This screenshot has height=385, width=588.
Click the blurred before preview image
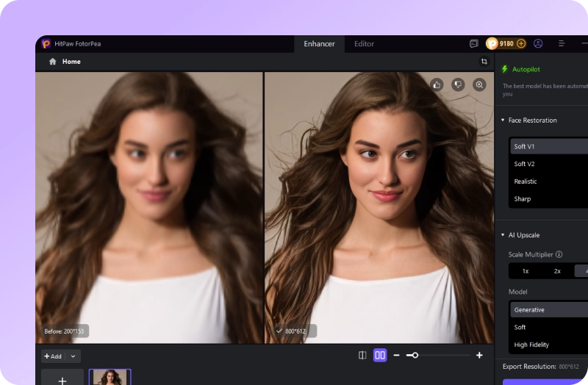pyautogui.click(x=149, y=207)
